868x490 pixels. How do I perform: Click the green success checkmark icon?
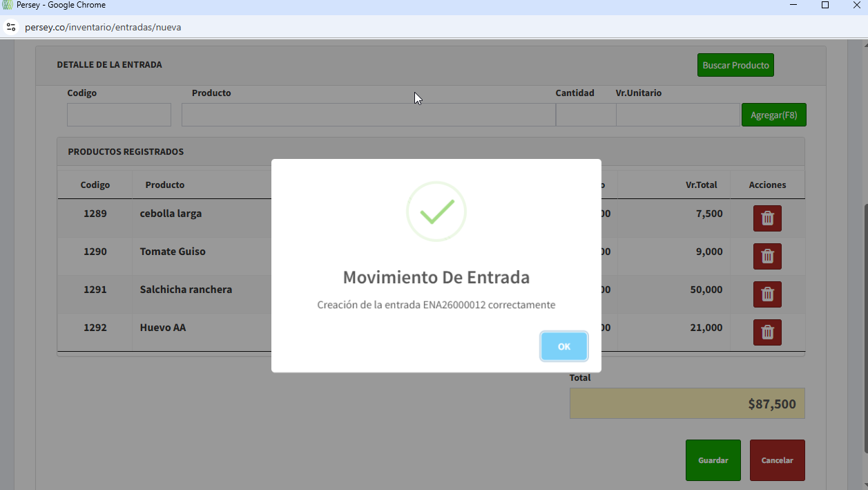[x=436, y=211]
